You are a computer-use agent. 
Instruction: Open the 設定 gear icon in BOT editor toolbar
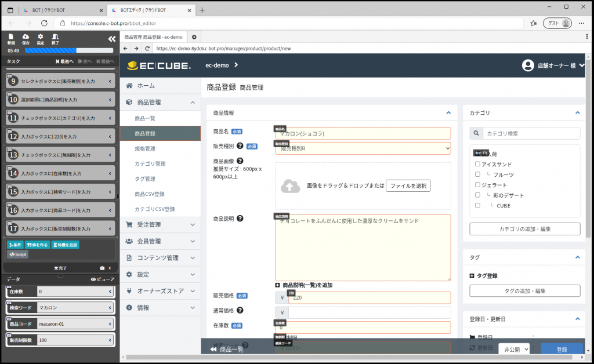pyautogui.click(x=41, y=39)
